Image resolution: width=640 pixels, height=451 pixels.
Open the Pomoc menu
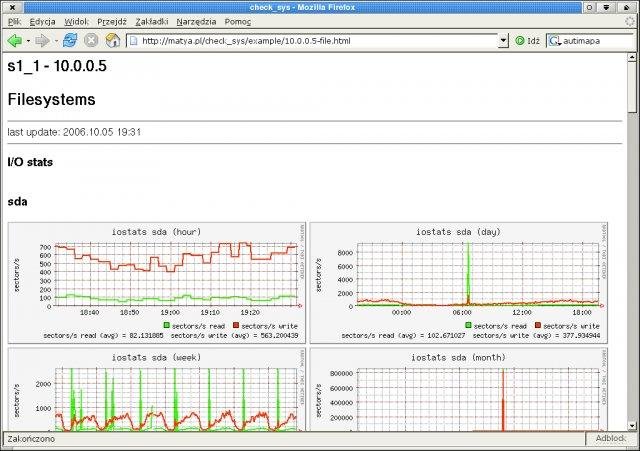(238, 22)
